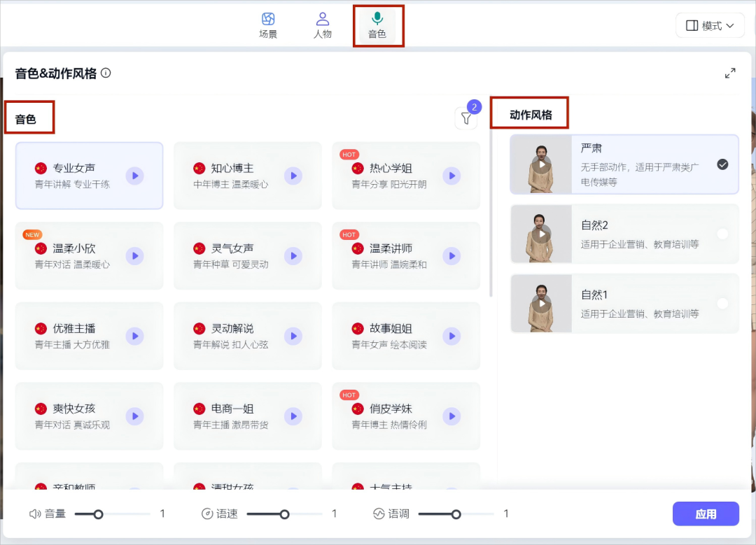The image size is (756, 545).
Task: Select the 俏皮学妹 voice card name
Action: point(391,409)
